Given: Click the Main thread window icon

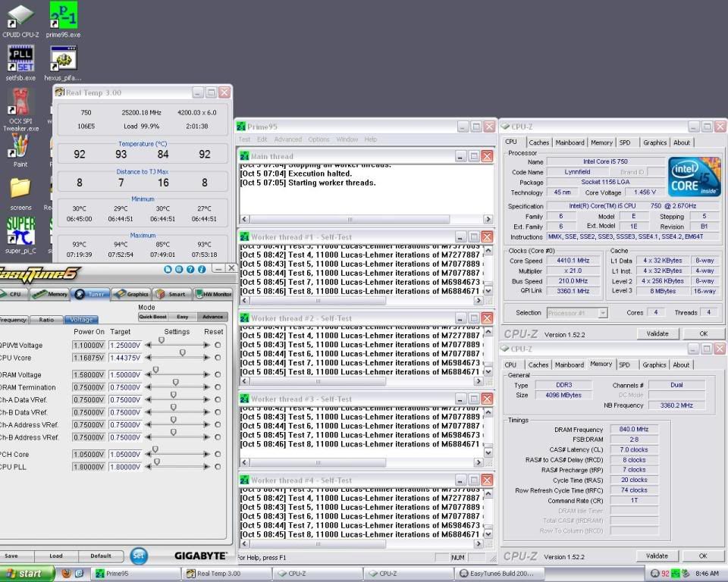Looking at the screenshot, I should point(244,156).
